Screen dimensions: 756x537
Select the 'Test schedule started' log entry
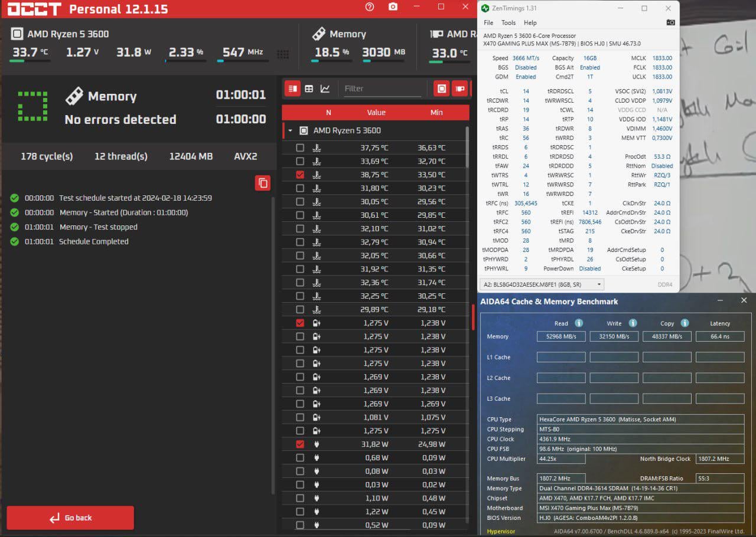[x=135, y=198]
